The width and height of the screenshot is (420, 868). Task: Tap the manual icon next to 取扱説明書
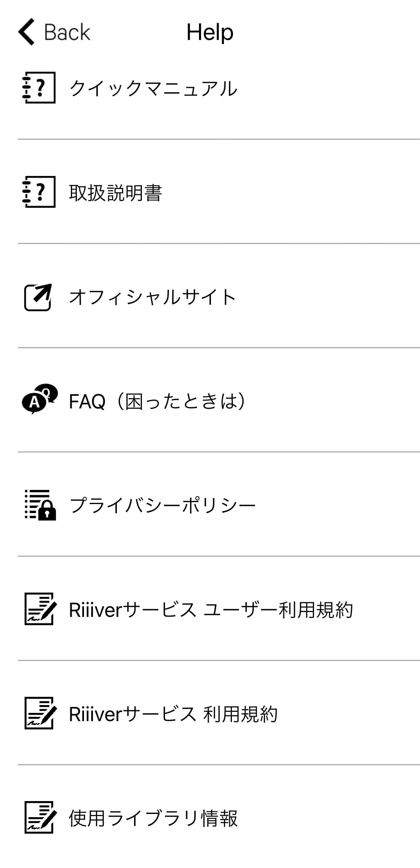[x=39, y=192]
